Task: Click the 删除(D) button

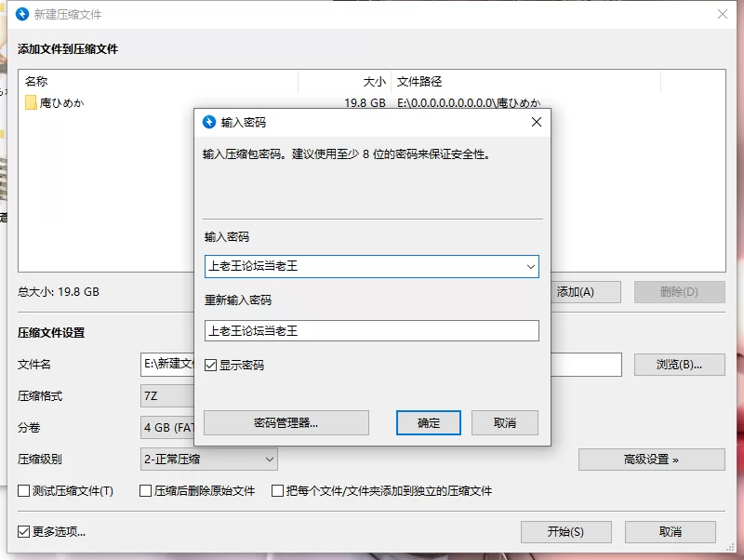Action: pos(680,292)
